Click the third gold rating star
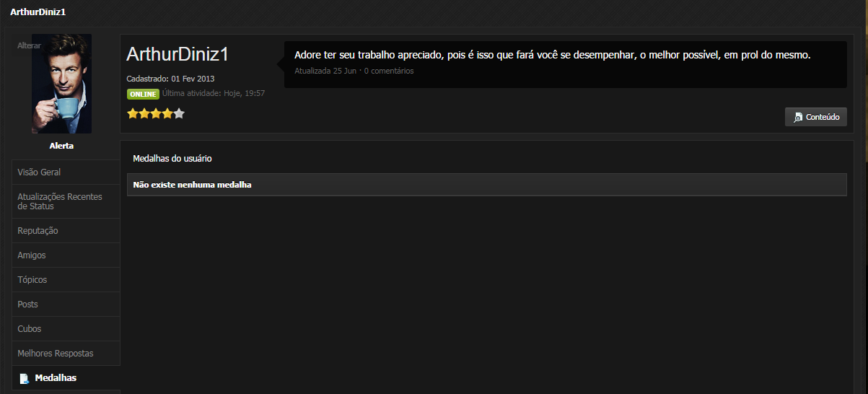Image resolution: width=868 pixels, height=394 pixels. [156, 113]
